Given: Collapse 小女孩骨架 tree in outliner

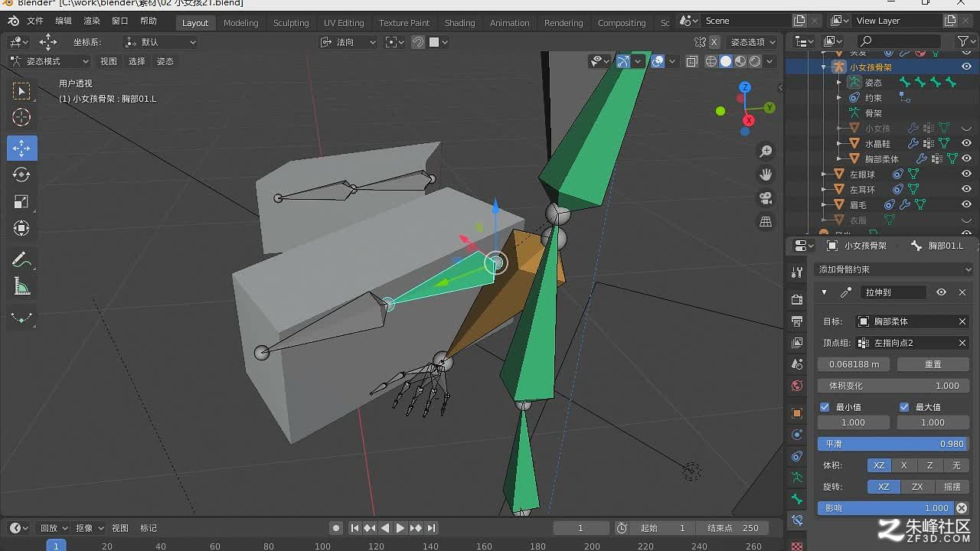Looking at the screenshot, I should pyautogui.click(x=824, y=67).
